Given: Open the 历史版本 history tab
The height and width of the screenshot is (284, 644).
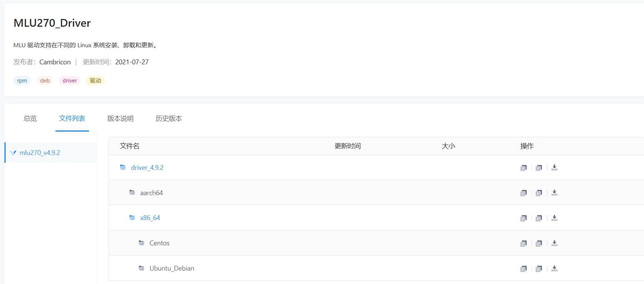Looking at the screenshot, I should [169, 119].
